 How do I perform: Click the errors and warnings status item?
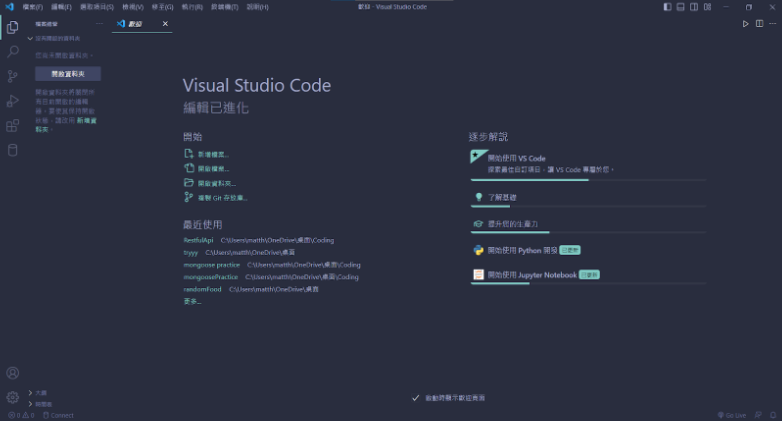(x=21, y=415)
